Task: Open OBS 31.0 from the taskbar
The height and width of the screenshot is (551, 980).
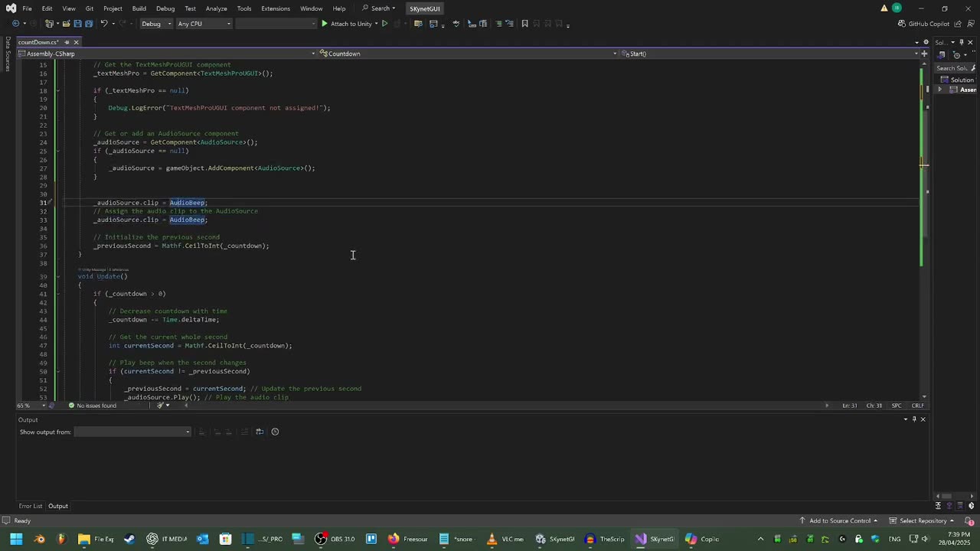Action: [x=335, y=539]
